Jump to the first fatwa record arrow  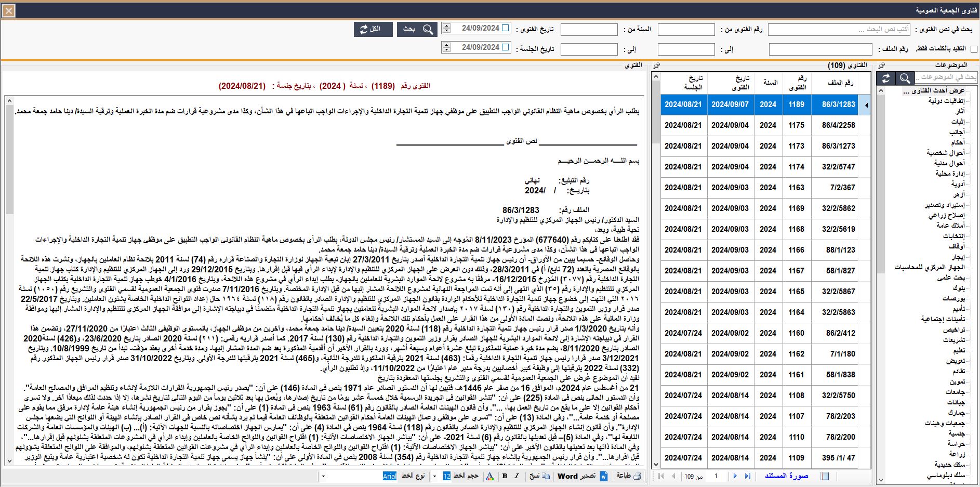point(660,476)
